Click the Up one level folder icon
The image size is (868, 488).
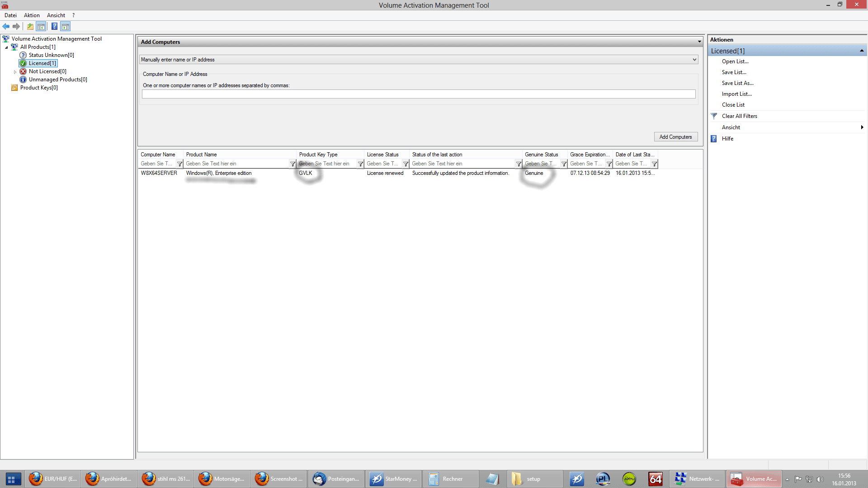(x=30, y=26)
